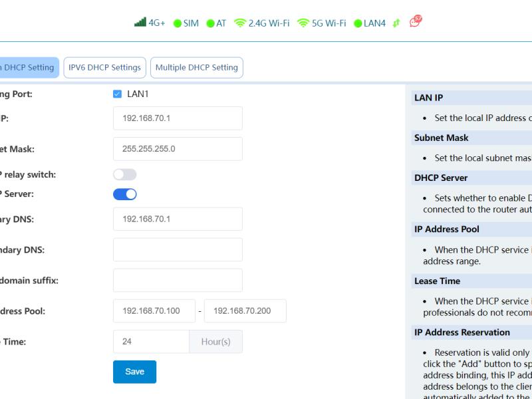Viewport: 532px width, 399px height.
Task: Open the Multiple DHCP Setting tab
Action: coord(196,67)
